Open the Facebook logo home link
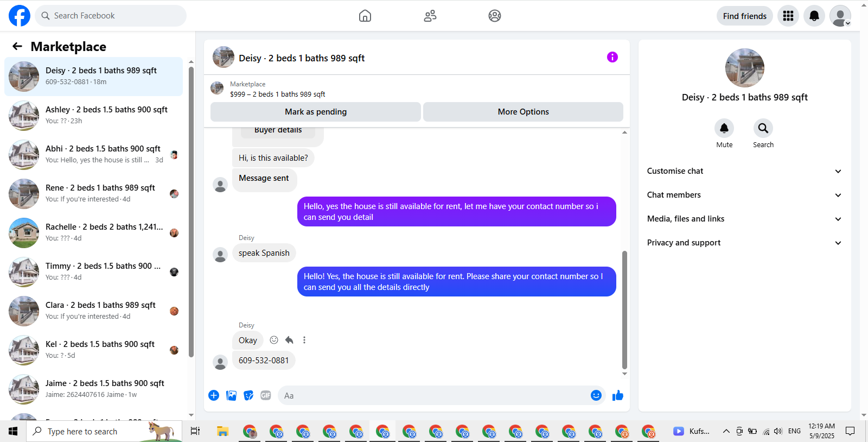868x442 pixels. pos(20,16)
